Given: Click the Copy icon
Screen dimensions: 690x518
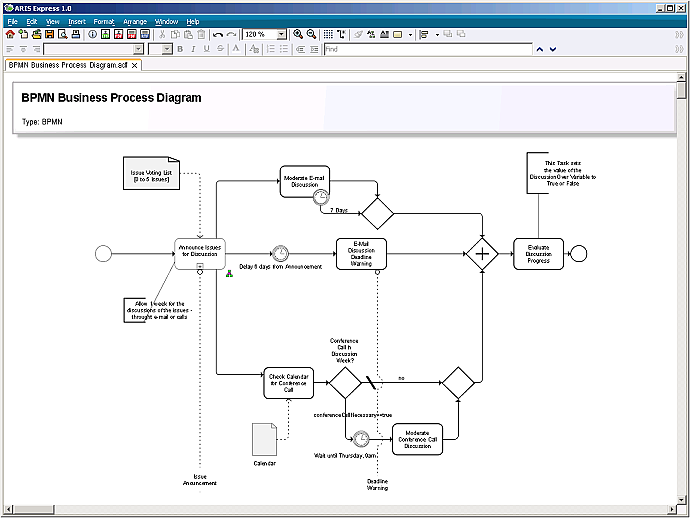Looking at the screenshot, I should coord(175,34).
